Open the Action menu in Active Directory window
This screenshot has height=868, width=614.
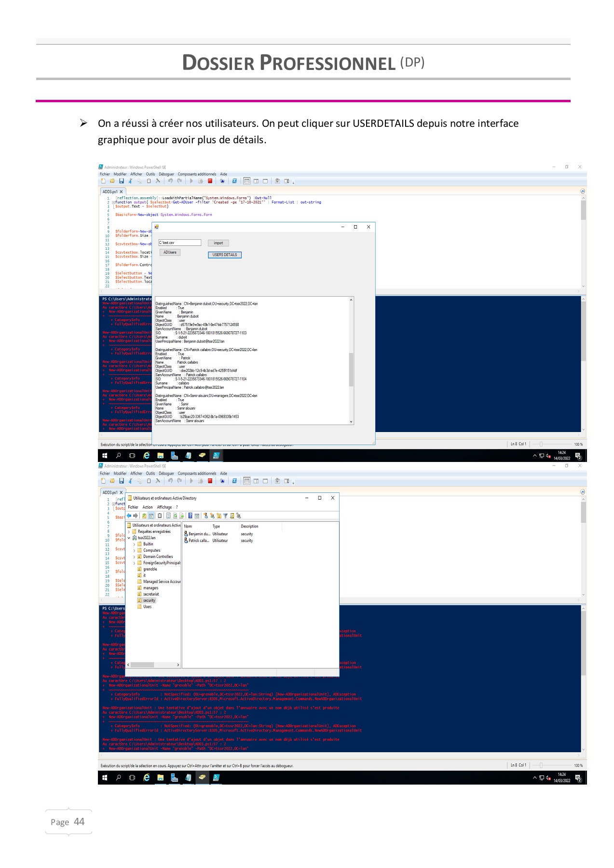point(148,507)
